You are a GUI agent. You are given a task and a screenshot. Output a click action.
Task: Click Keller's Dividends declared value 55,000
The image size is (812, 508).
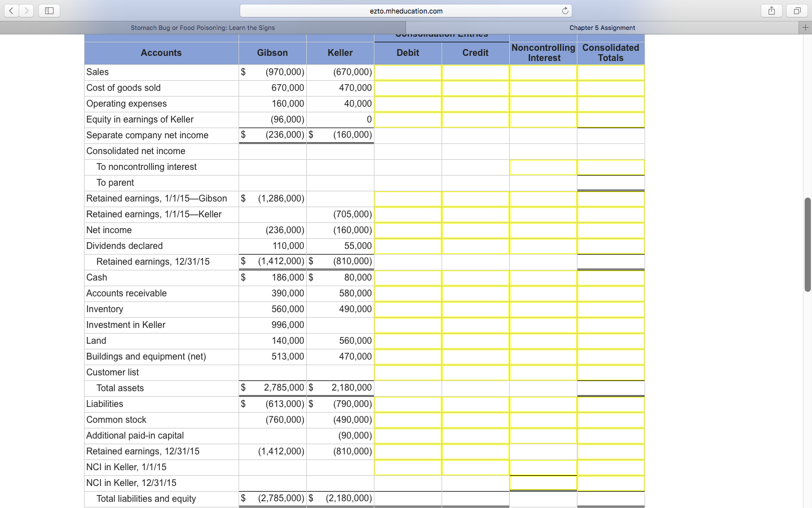point(358,246)
